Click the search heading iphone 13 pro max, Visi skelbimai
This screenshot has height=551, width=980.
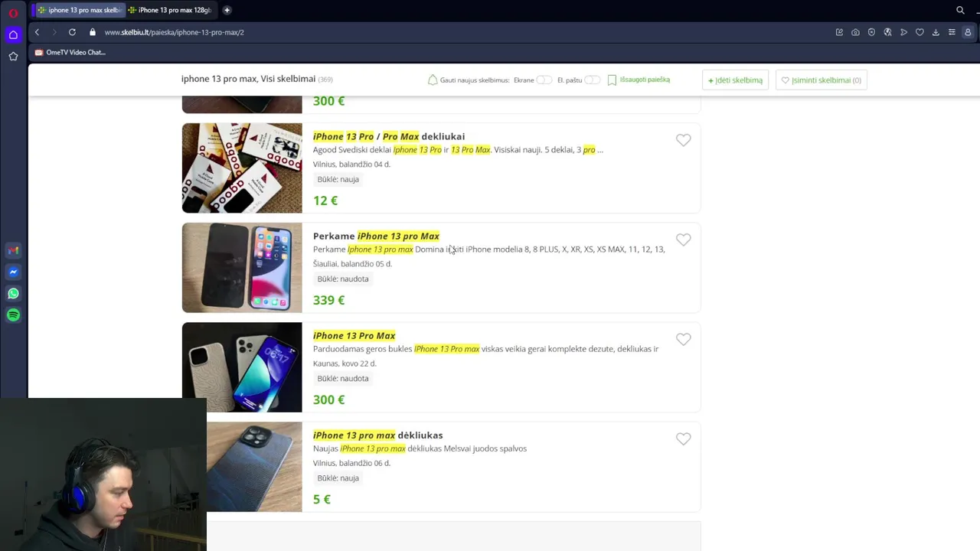248,79
